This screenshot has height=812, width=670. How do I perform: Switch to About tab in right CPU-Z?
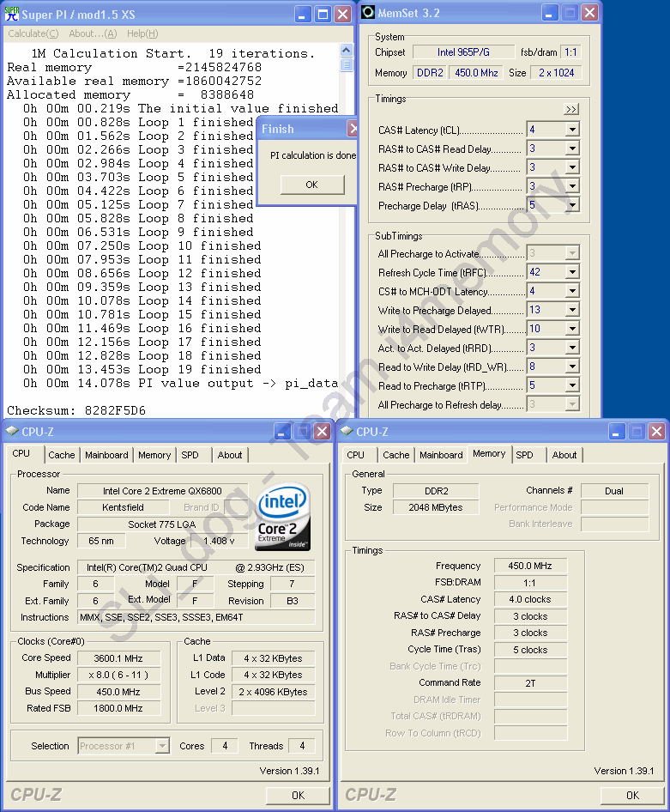pyautogui.click(x=564, y=455)
